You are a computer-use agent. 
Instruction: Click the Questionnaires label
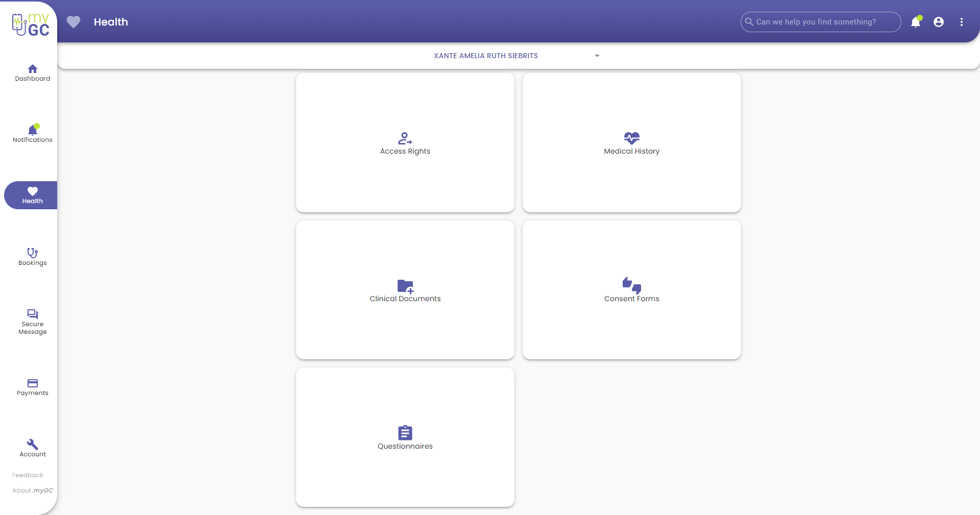pos(405,446)
